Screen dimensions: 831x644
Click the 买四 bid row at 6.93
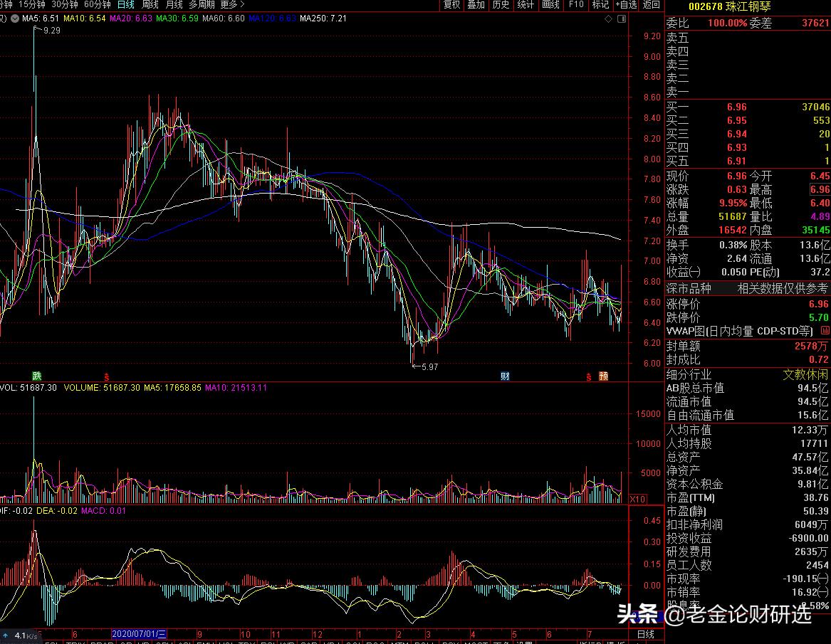(x=748, y=148)
